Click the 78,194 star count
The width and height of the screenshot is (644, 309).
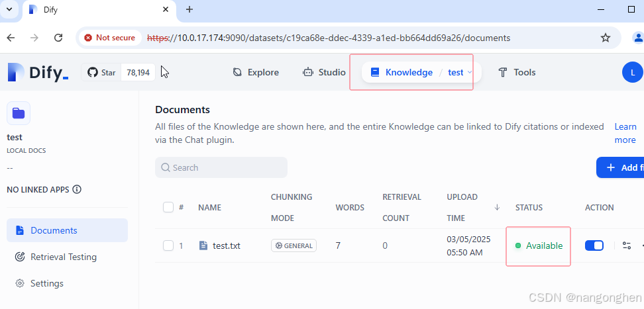(x=138, y=73)
